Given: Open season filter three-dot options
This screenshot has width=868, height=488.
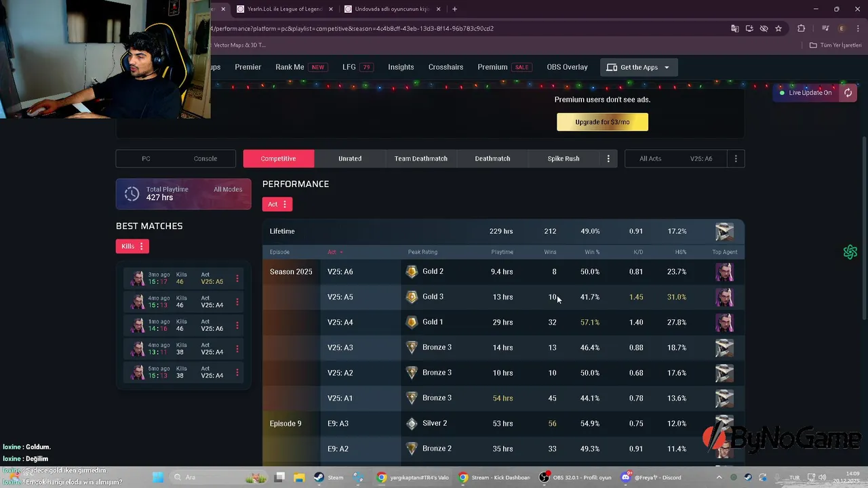Looking at the screenshot, I should (736, 159).
